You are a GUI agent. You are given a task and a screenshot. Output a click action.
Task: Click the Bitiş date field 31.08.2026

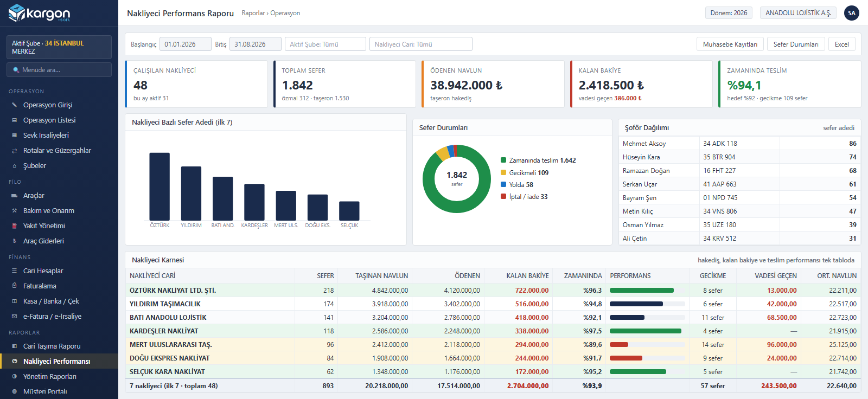click(256, 44)
